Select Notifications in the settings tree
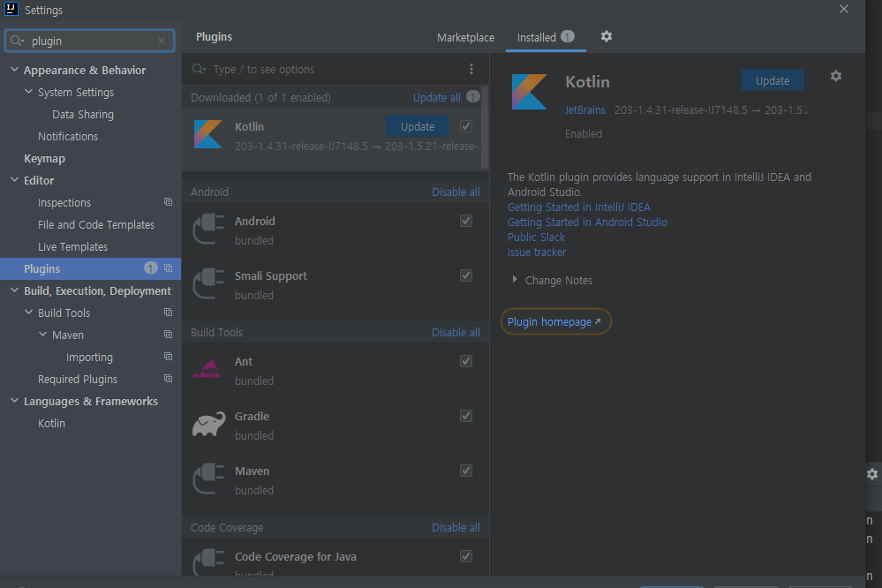The width and height of the screenshot is (882, 588). [x=67, y=137]
